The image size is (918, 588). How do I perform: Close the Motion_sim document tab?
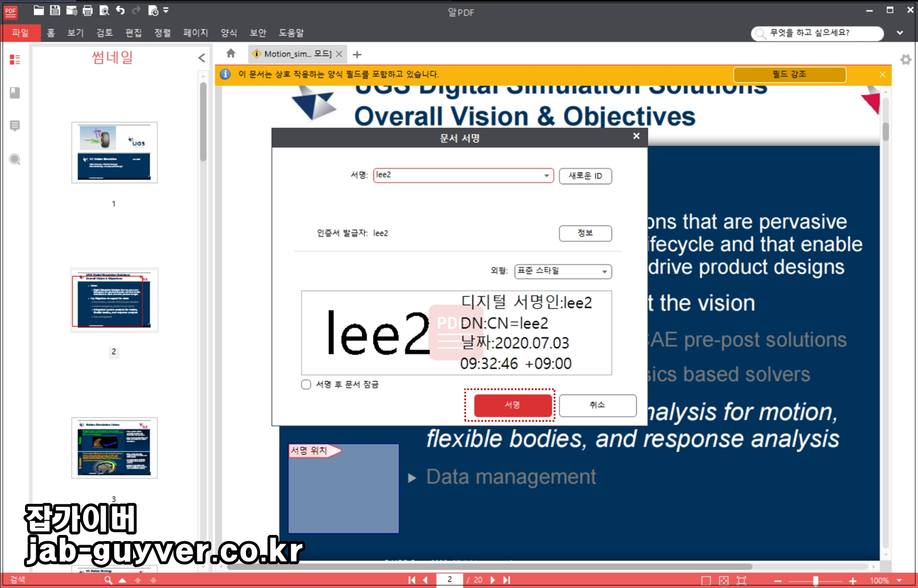point(339,54)
